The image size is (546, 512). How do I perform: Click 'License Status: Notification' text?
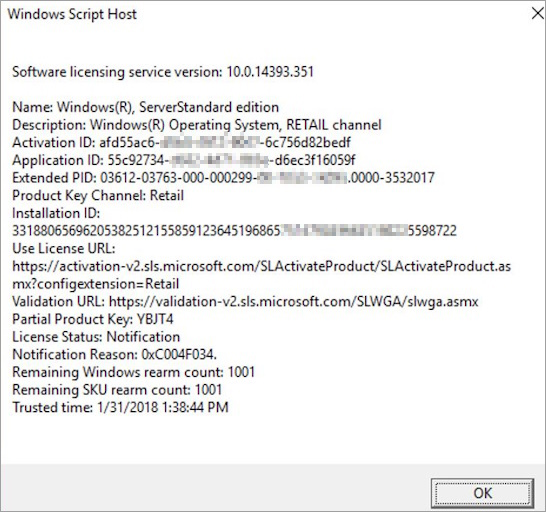tap(96, 337)
